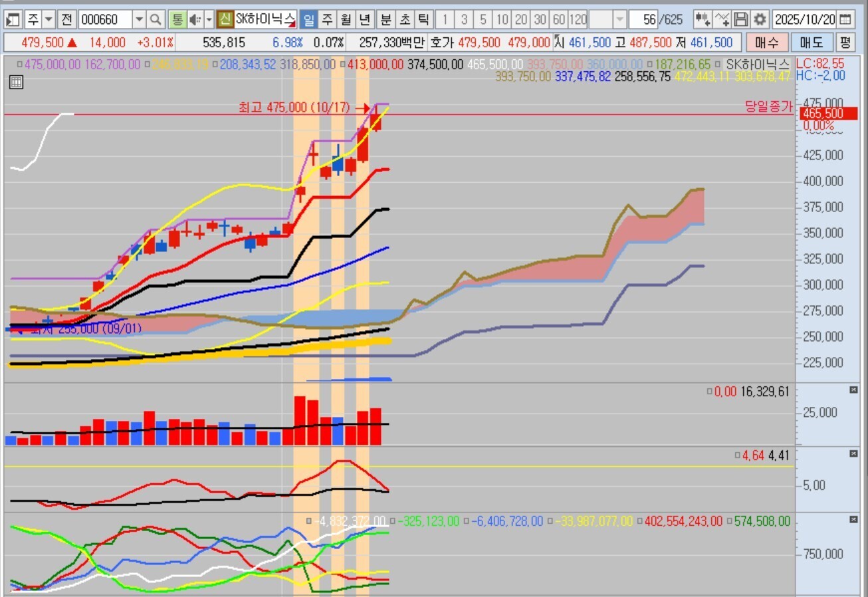Screen dimensions: 868x597
Task: Click the 매수 buy button
Action: click(766, 43)
